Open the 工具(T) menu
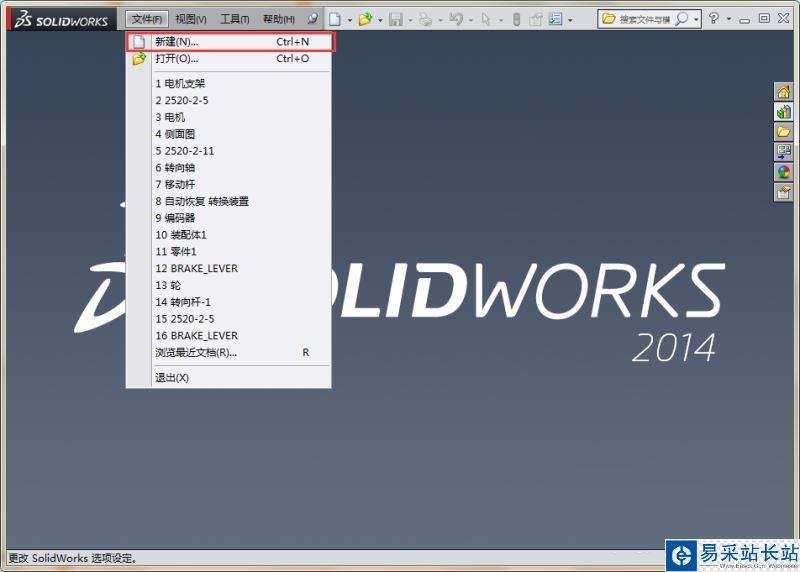800x572 pixels. tap(235, 19)
